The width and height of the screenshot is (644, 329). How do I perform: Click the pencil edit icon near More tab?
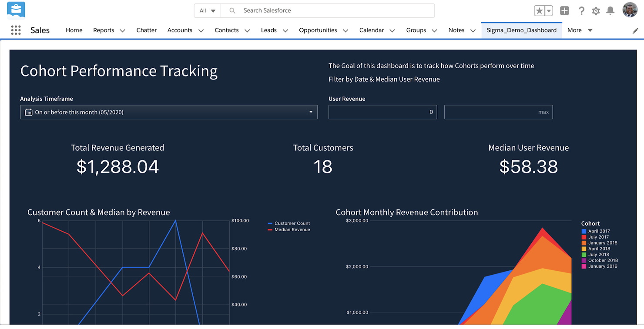point(635,30)
